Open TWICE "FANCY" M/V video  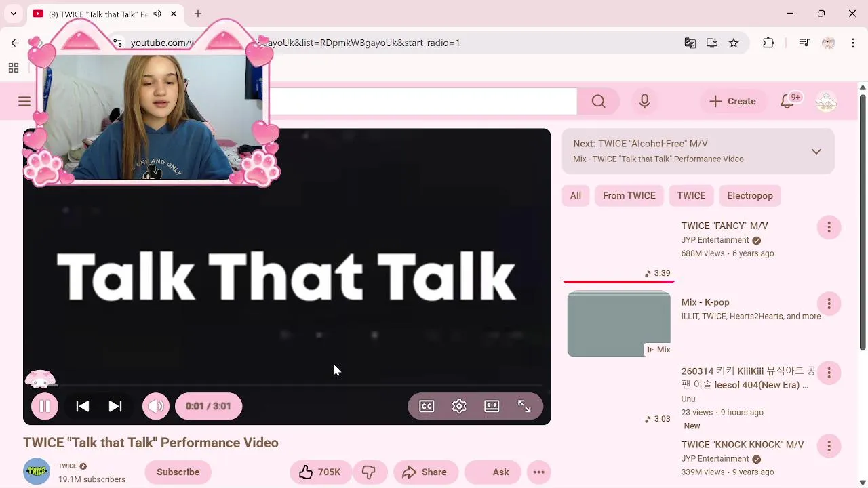724,226
